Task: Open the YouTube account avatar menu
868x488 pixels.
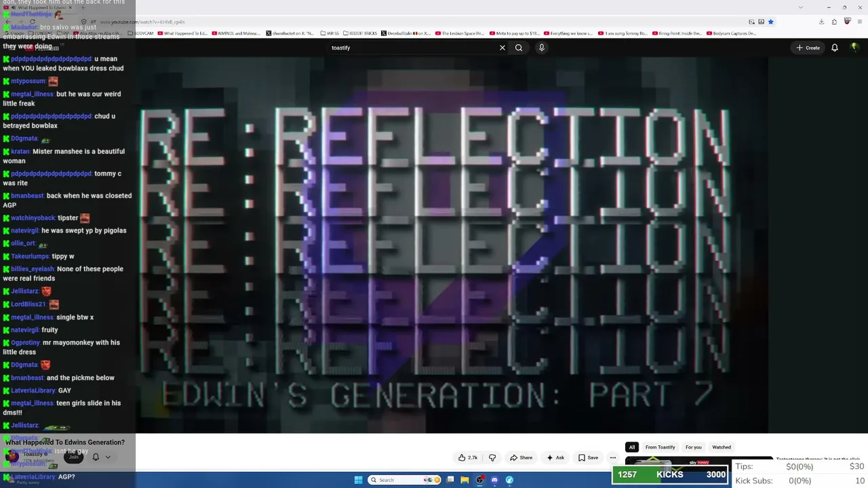Action: [x=854, y=47]
